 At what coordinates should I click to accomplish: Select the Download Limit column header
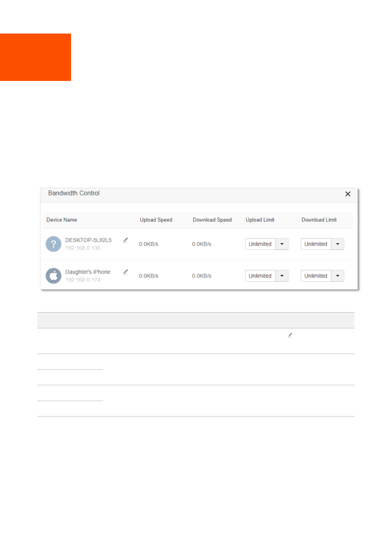[x=319, y=220]
